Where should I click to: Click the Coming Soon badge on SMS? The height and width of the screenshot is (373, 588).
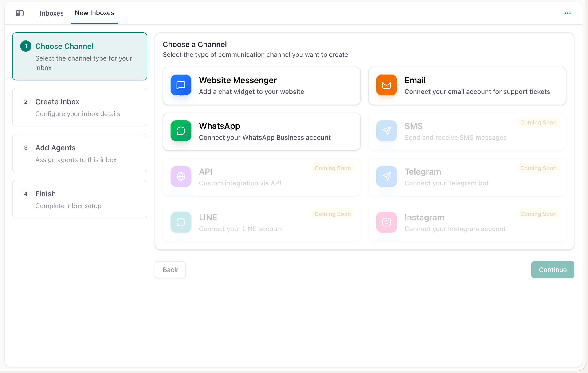(x=538, y=123)
